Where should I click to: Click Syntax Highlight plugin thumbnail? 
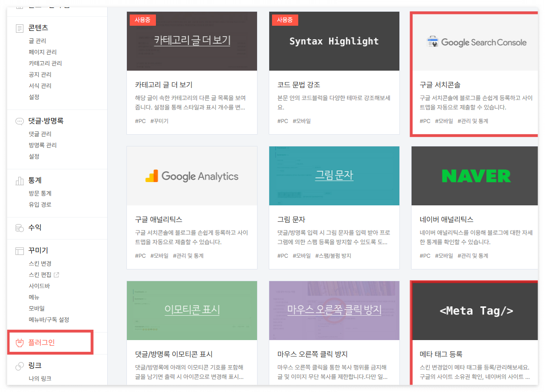click(334, 41)
